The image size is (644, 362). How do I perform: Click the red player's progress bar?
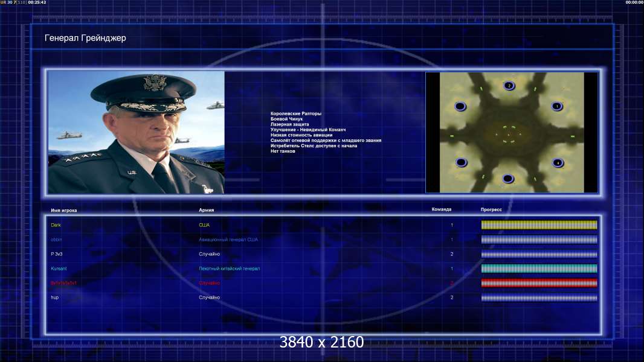(539, 283)
